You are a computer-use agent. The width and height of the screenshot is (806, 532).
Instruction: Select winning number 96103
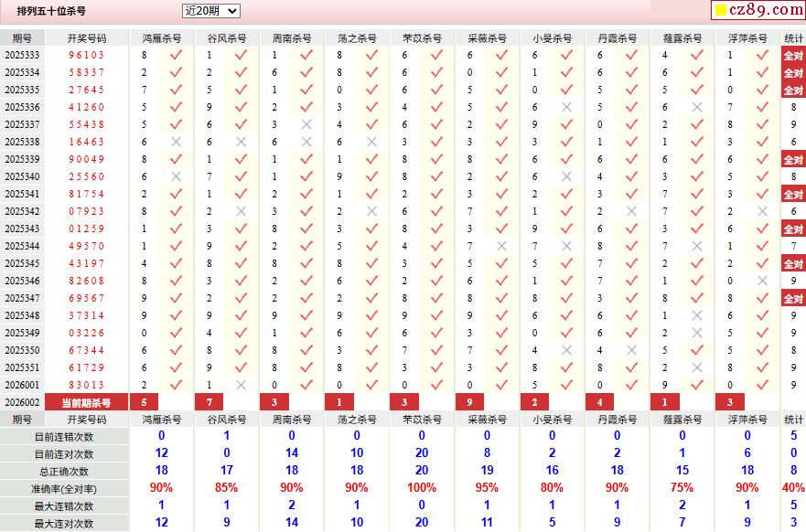click(x=86, y=55)
